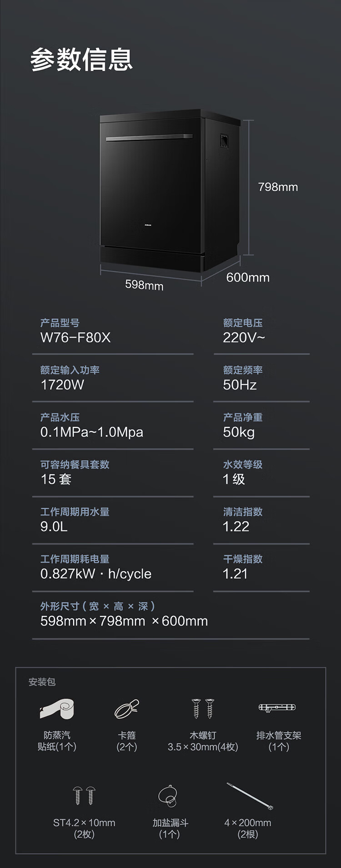Click the black dishwasher product image
Screen dimensions: 341x868
point(168,191)
